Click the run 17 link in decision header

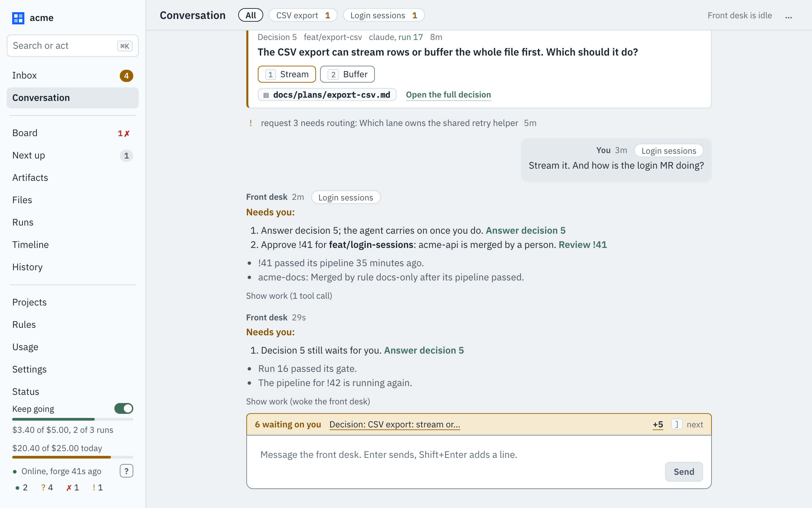click(x=410, y=37)
